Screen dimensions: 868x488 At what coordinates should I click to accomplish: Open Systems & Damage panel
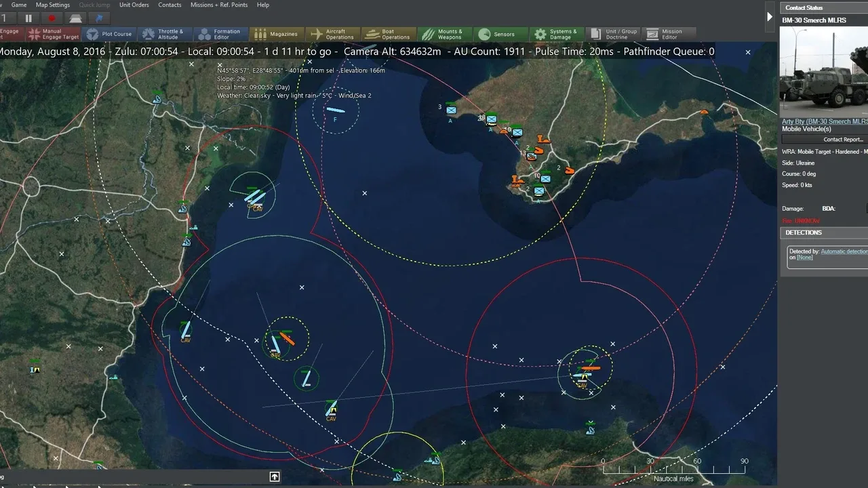click(x=555, y=34)
